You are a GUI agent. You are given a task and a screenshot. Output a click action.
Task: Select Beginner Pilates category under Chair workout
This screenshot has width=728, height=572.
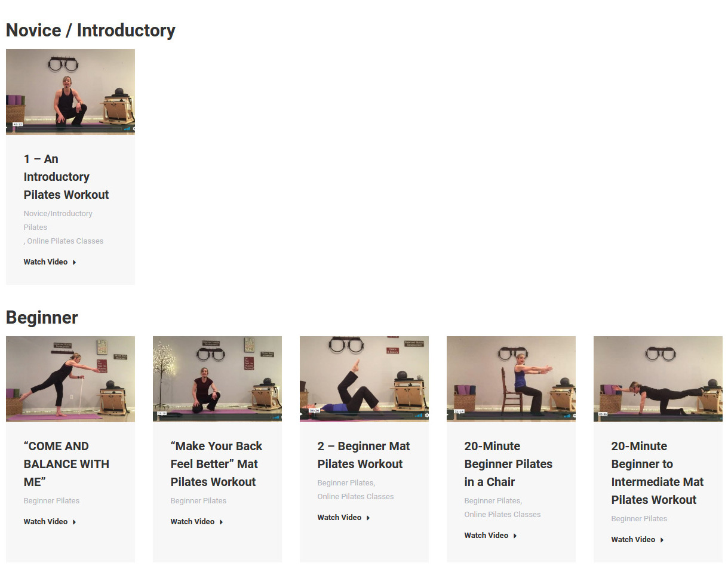coord(493,501)
